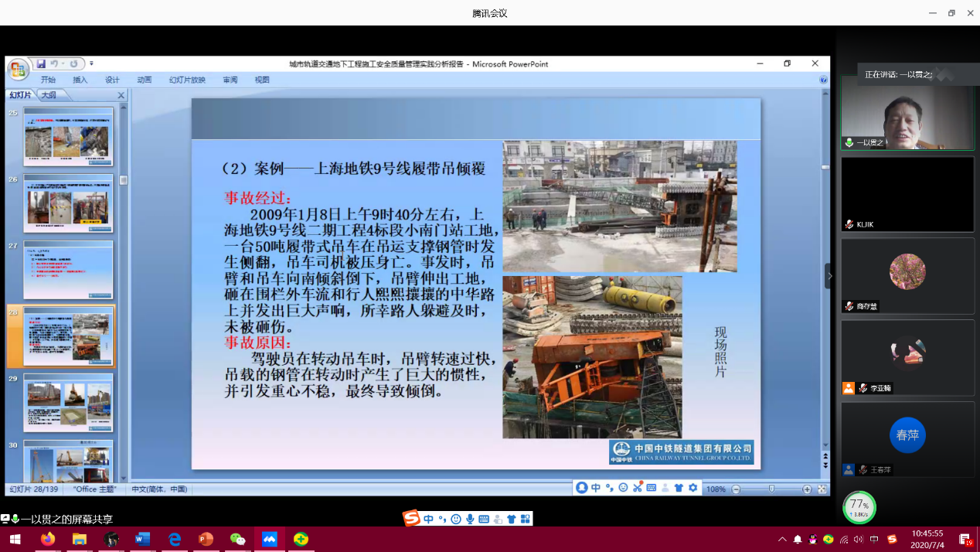Open the PowerPoint Help icon

(x=823, y=80)
